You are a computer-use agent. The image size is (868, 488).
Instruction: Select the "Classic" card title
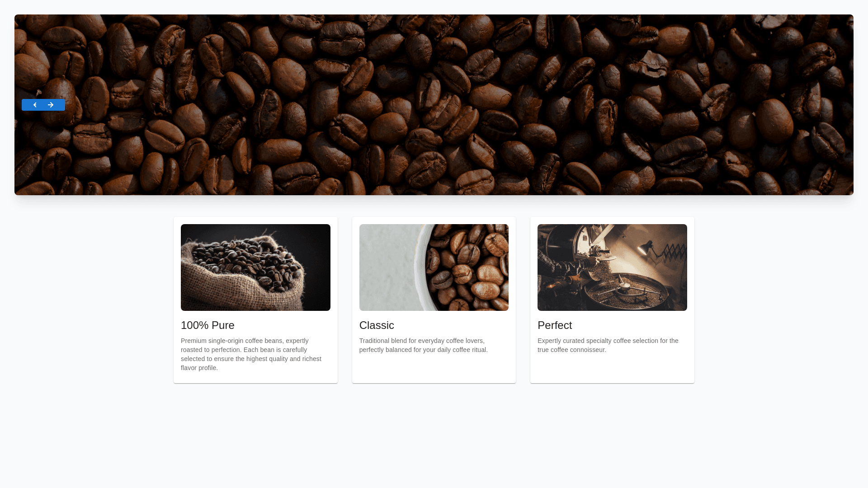(377, 325)
